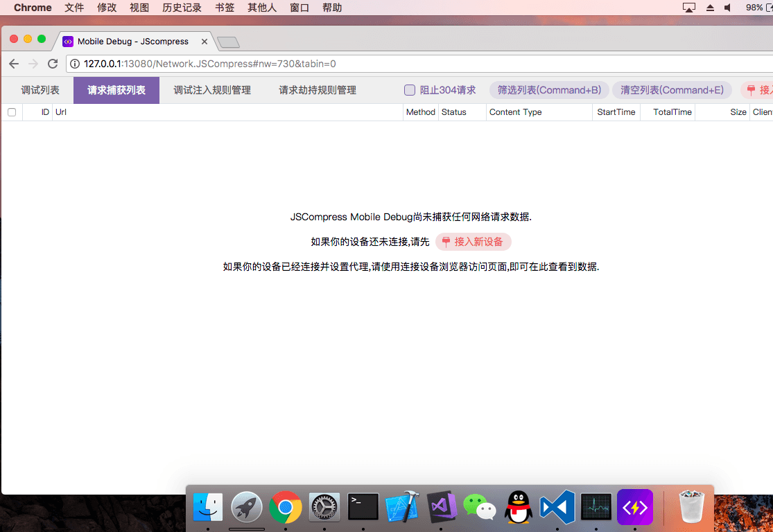
Task: Open a new browser tab
Action: [x=228, y=42]
